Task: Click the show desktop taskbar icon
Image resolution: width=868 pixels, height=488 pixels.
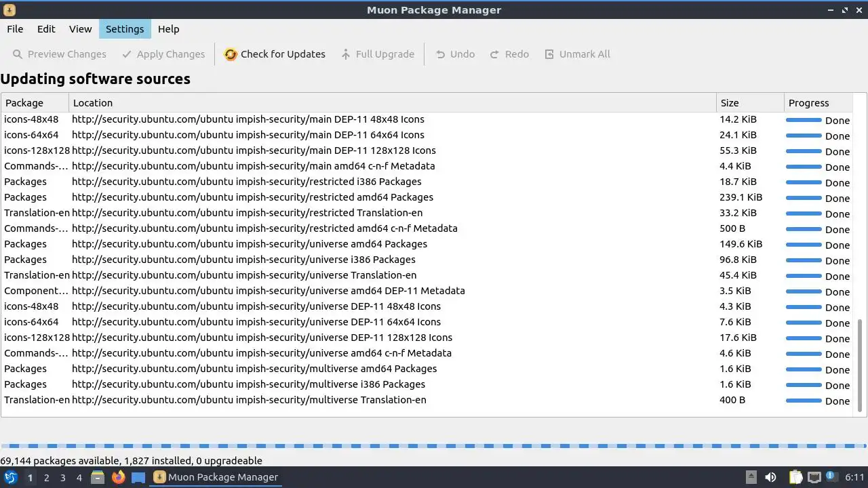Action: click(x=138, y=477)
